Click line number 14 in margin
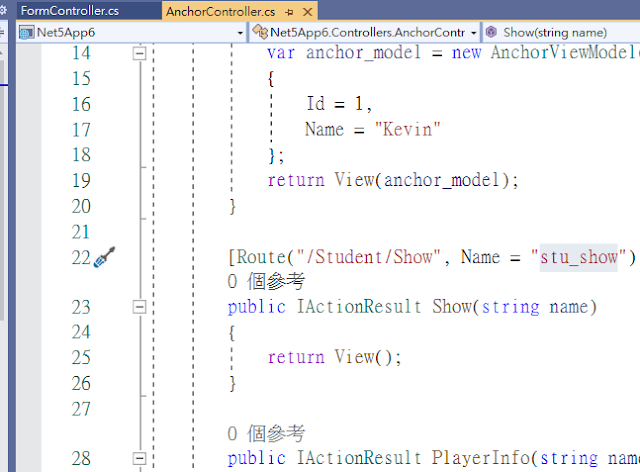 click(x=81, y=53)
